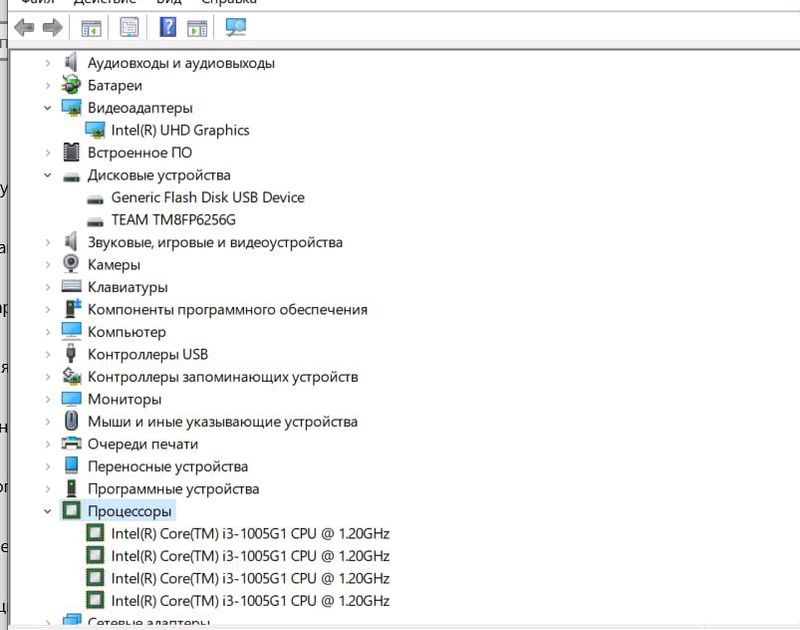Click the Камеры webcam icon
Viewport: 800px width, 630px height.
pos(71,264)
